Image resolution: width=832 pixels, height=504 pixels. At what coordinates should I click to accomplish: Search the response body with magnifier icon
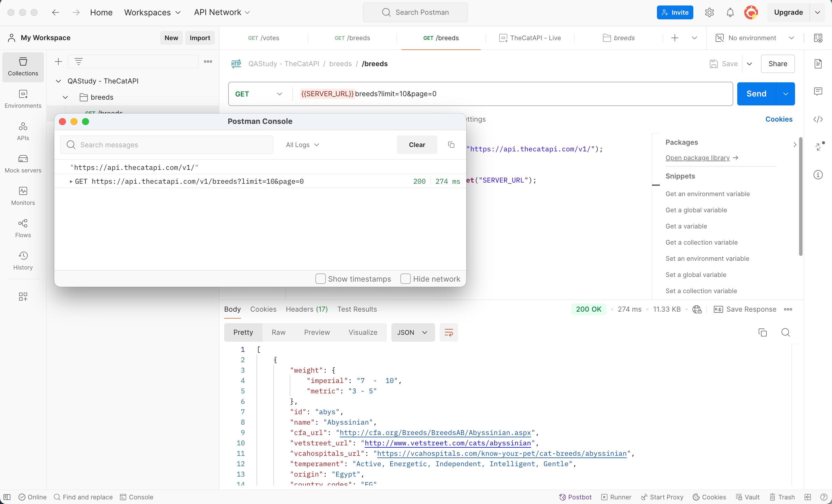point(785,332)
